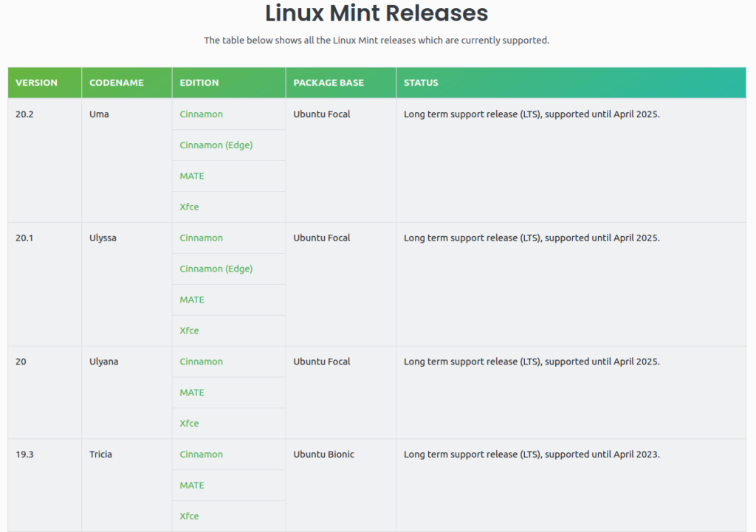This screenshot has height=532, width=756.
Task: Open the Cinnamon link for Tricia 19.3
Action: [x=201, y=455]
